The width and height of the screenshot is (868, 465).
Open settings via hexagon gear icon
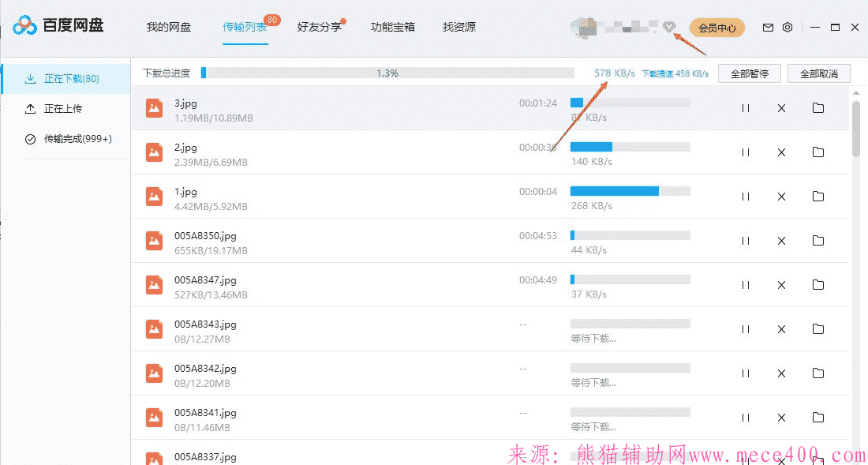pos(788,28)
